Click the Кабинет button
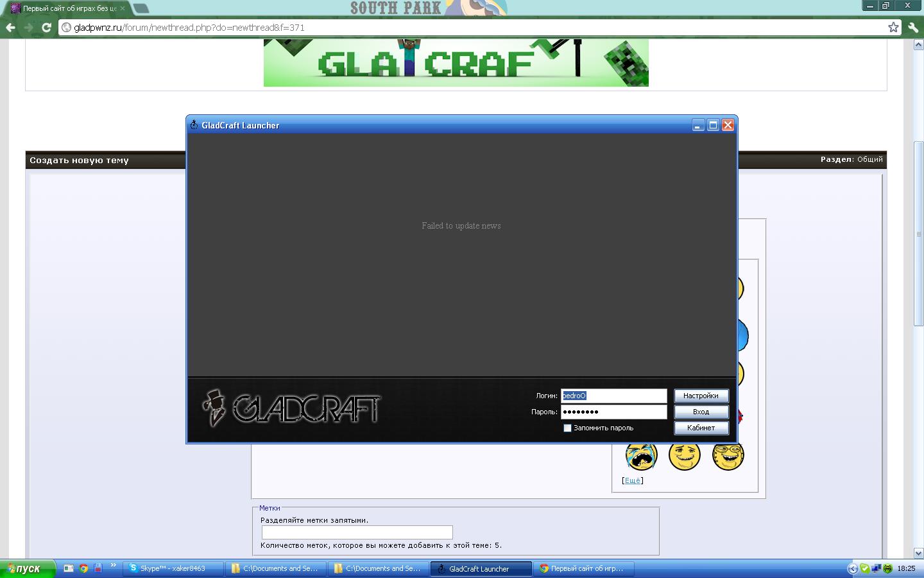 pyautogui.click(x=701, y=428)
